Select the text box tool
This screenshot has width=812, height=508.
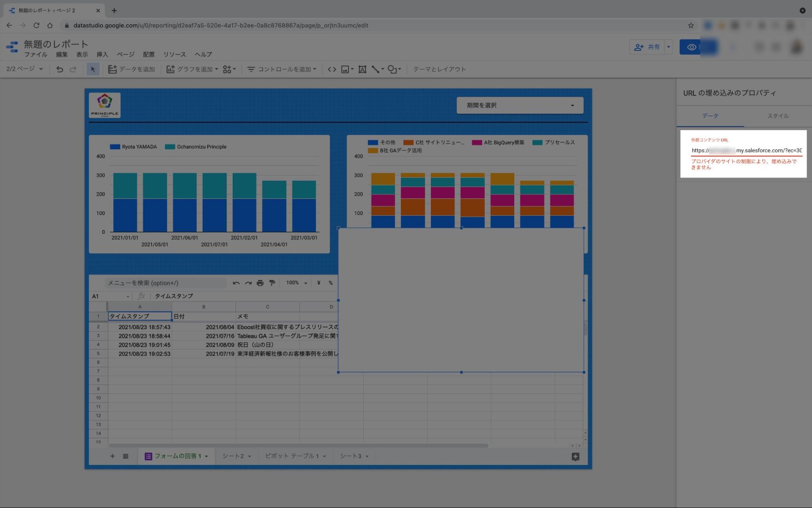pos(362,69)
